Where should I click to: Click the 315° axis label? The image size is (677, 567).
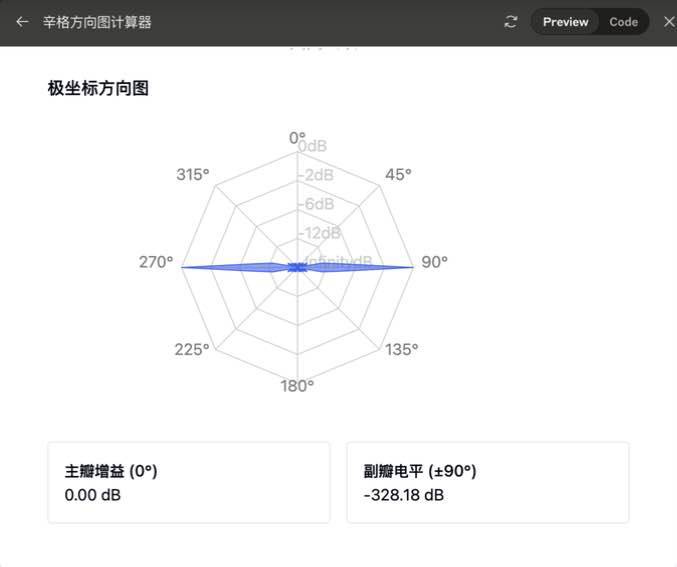tap(193, 174)
